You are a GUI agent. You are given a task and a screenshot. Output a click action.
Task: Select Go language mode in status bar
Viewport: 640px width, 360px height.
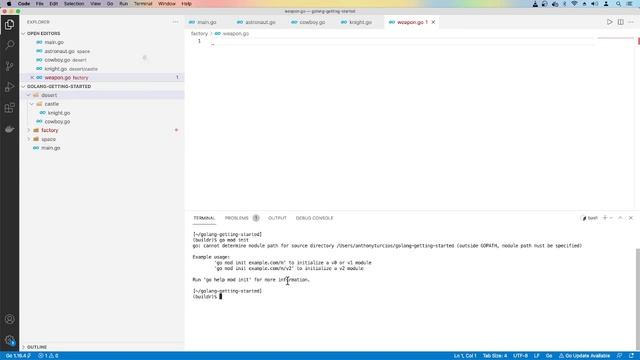pyautogui.click(x=549, y=356)
